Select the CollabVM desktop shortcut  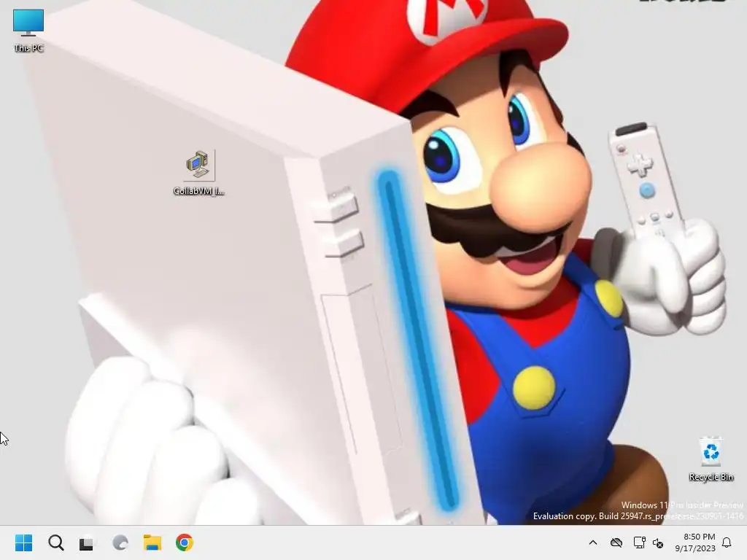click(198, 172)
